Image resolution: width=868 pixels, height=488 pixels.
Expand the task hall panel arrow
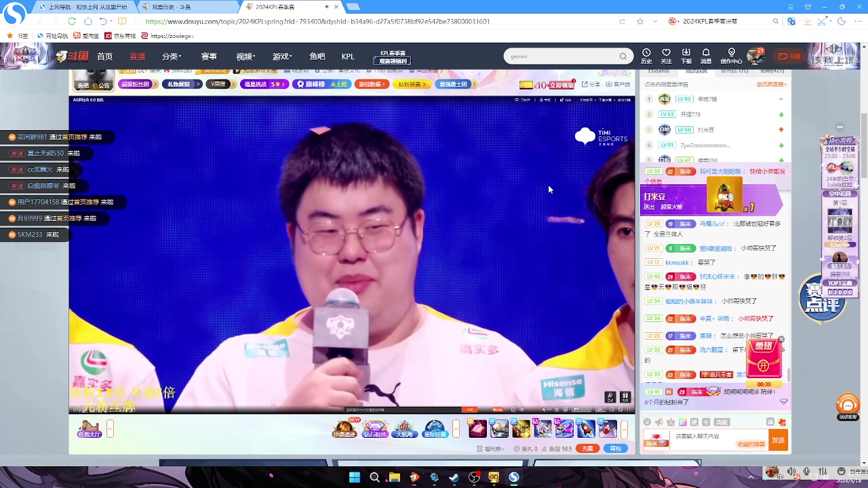point(110,429)
